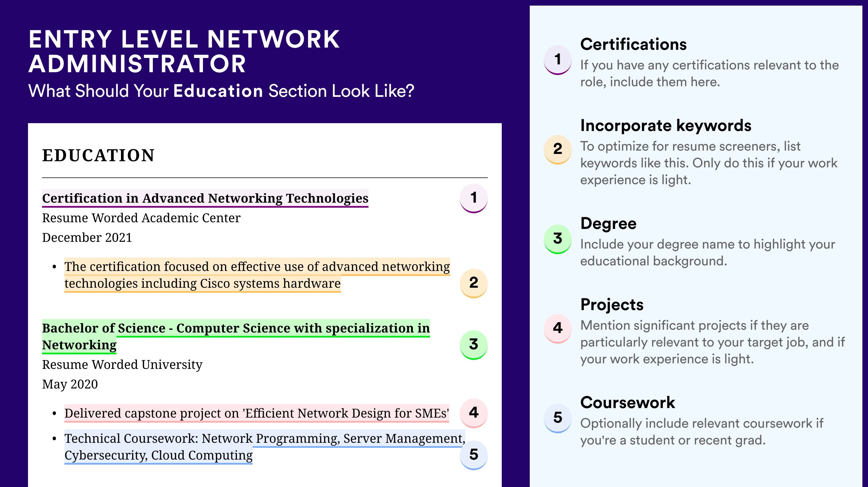The height and width of the screenshot is (487, 868).
Task: Click the number 1 badge next to the certification title
Action: [473, 198]
